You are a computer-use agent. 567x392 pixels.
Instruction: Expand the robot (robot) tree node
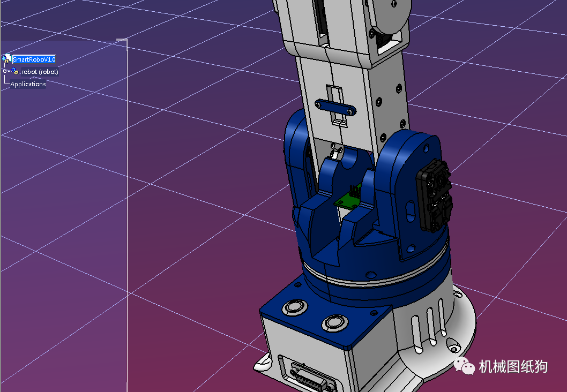point(5,71)
